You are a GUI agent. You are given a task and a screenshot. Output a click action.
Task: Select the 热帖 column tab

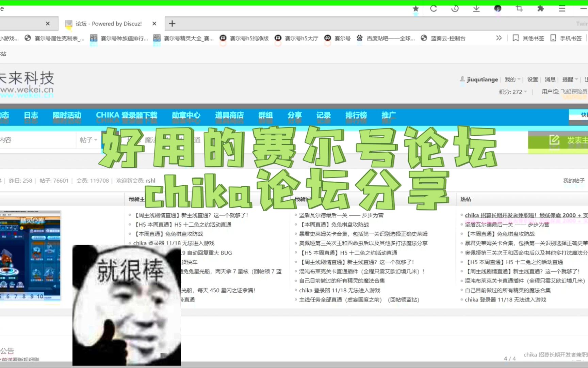coord(466,199)
